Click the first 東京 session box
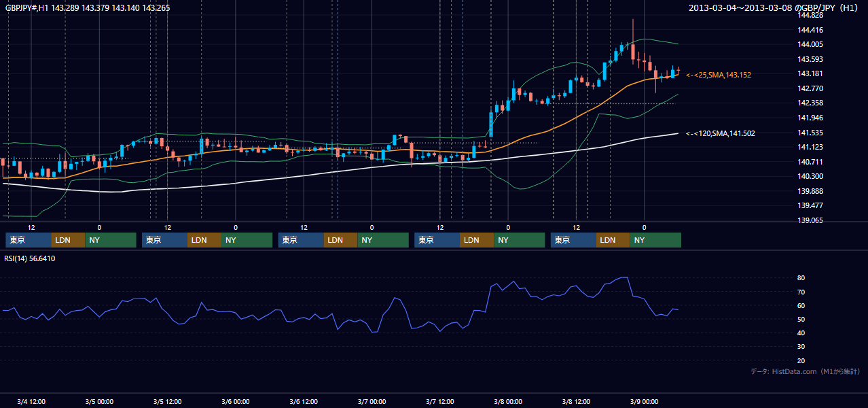868x408 pixels. pyautogui.click(x=29, y=240)
